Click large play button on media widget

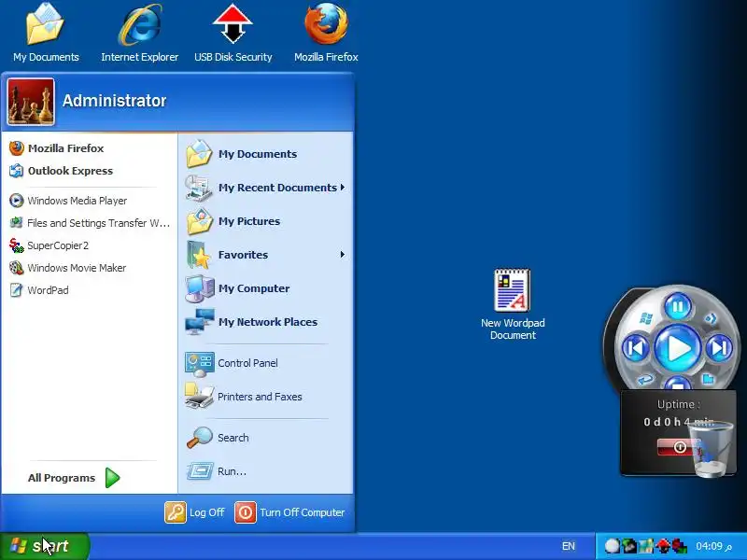(678, 348)
